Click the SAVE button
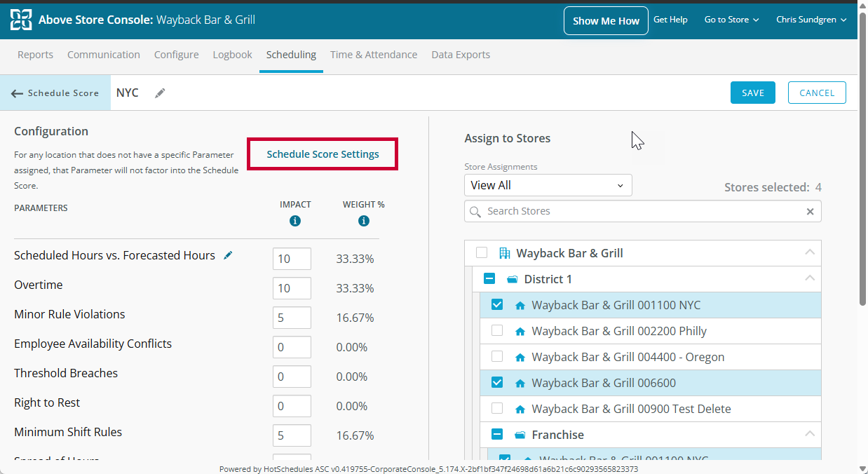Image resolution: width=868 pixels, height=474 pixels. (753, 93)
